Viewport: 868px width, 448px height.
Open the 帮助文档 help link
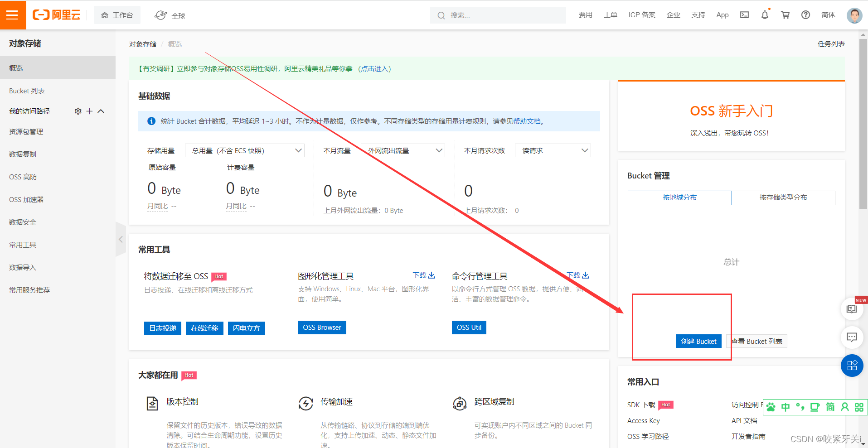[527, 121]
